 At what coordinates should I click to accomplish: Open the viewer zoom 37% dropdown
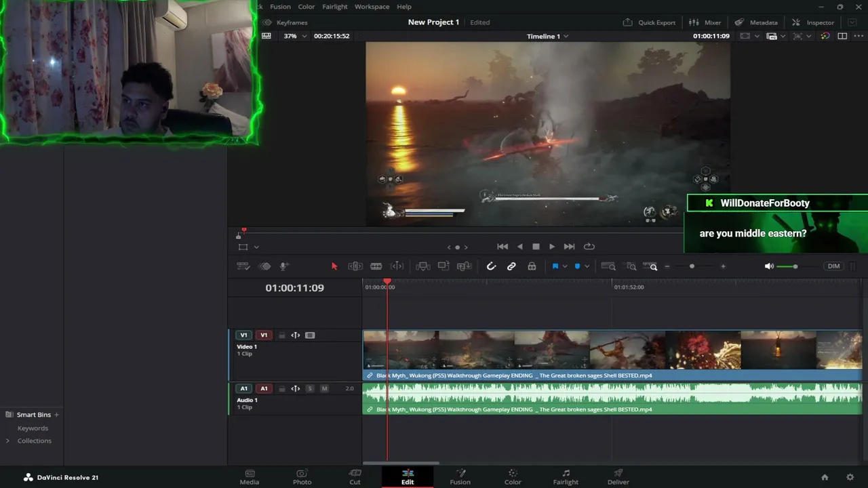(295, 36)
